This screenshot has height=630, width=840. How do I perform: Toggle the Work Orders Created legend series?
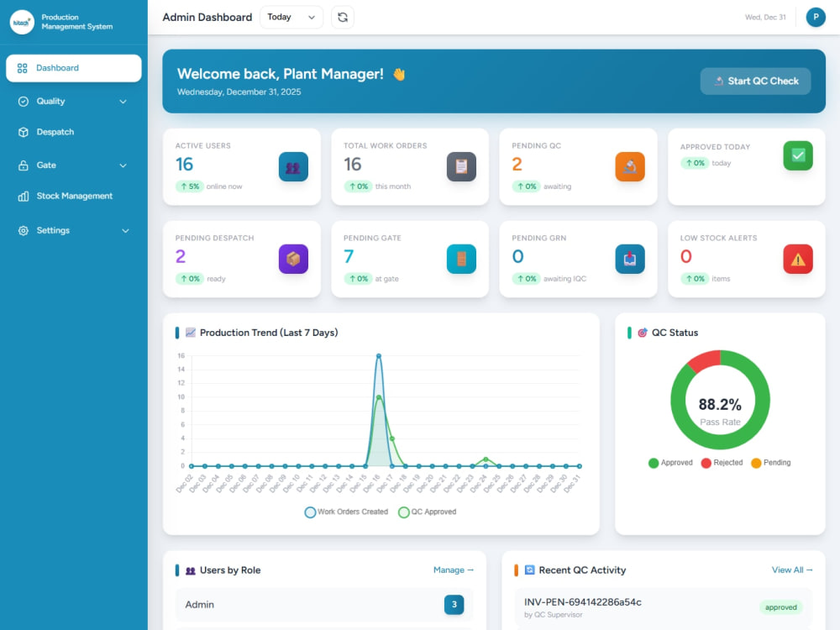click(x=346, y=512)
